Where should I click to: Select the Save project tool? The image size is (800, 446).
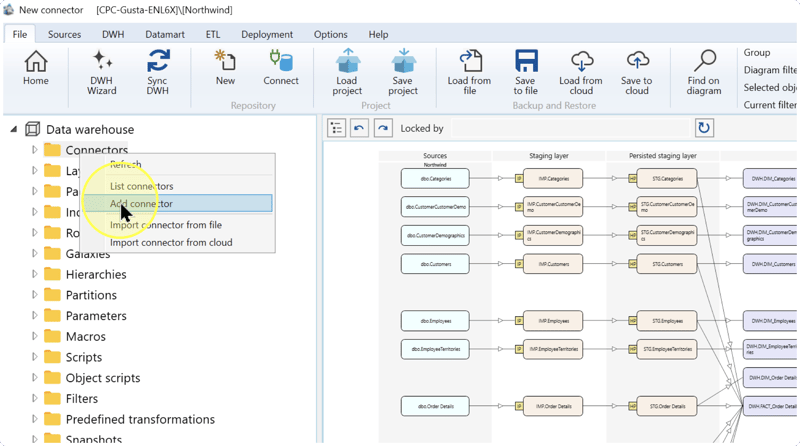coord(403,72)
